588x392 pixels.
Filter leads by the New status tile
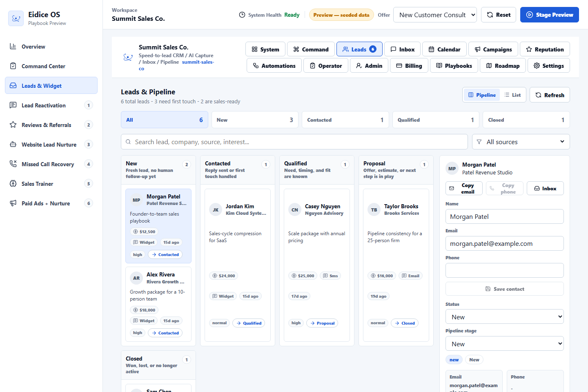coord(255,120)
